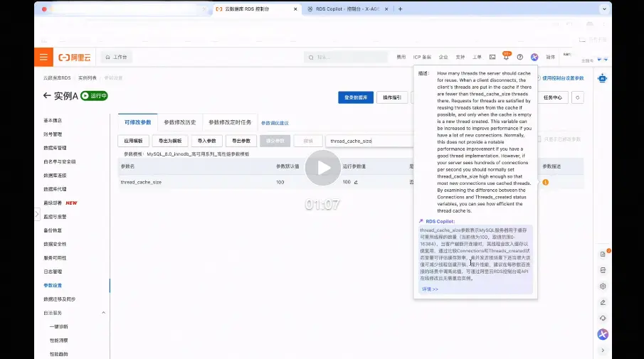Open the 费用 menu in top bar
Screen dimensions: 644x359
click(x=401, y=57)
